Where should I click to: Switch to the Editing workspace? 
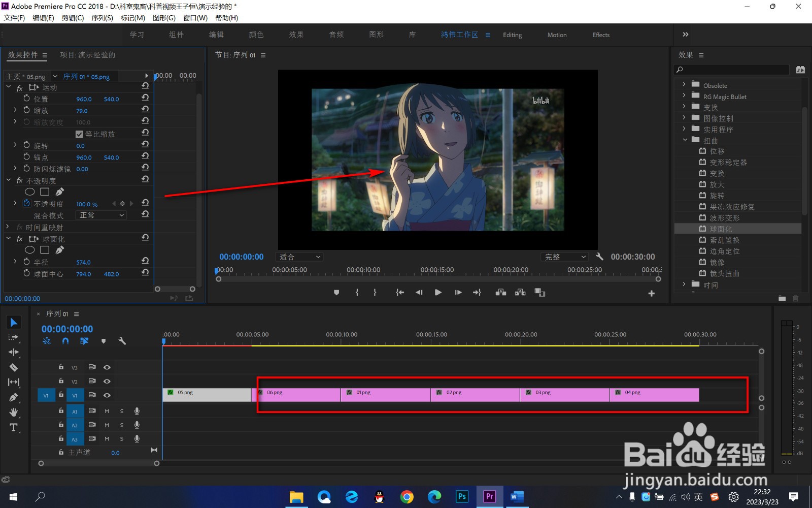pyautogui.click(x=512, y=35)
